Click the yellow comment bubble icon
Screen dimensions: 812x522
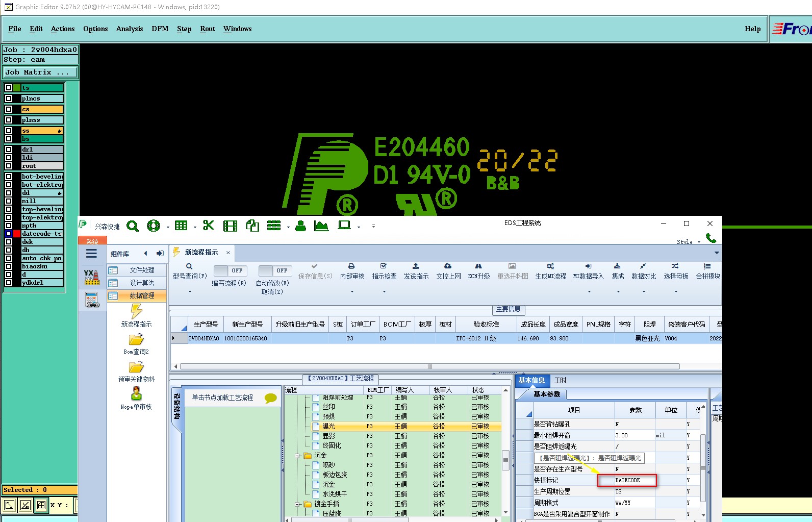[x=271, y=399]
